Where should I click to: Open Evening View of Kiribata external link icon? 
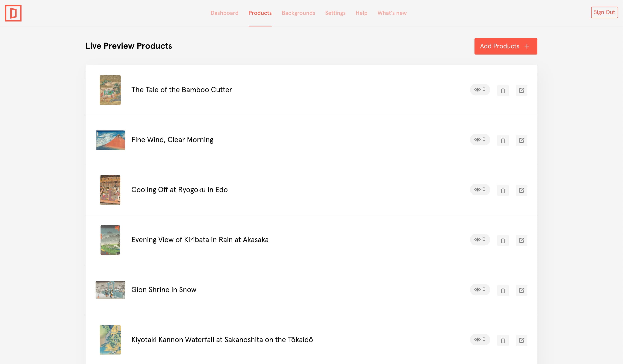point(521,240)
